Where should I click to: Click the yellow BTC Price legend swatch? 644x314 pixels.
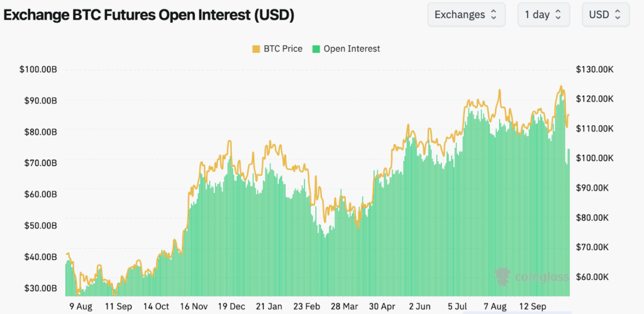click(x=256, y=48)
